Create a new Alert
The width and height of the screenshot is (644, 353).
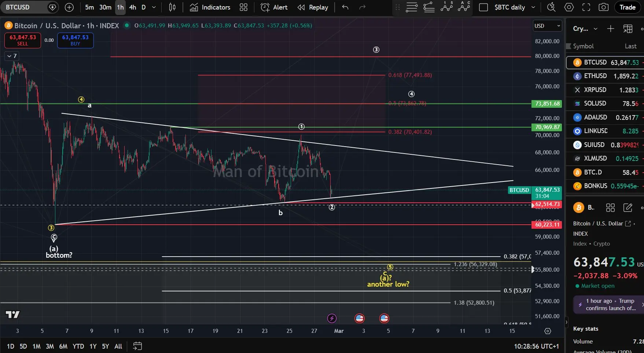[274, 7]
